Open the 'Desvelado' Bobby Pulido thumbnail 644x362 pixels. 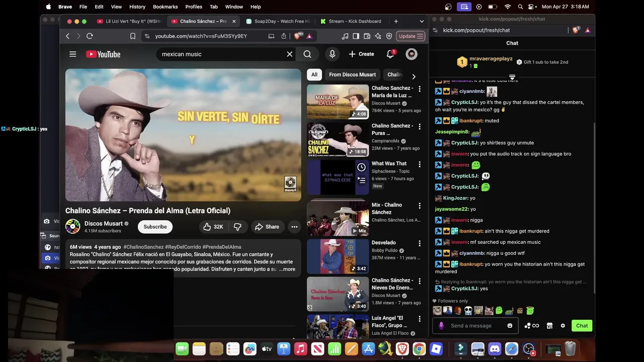[338, 256]
